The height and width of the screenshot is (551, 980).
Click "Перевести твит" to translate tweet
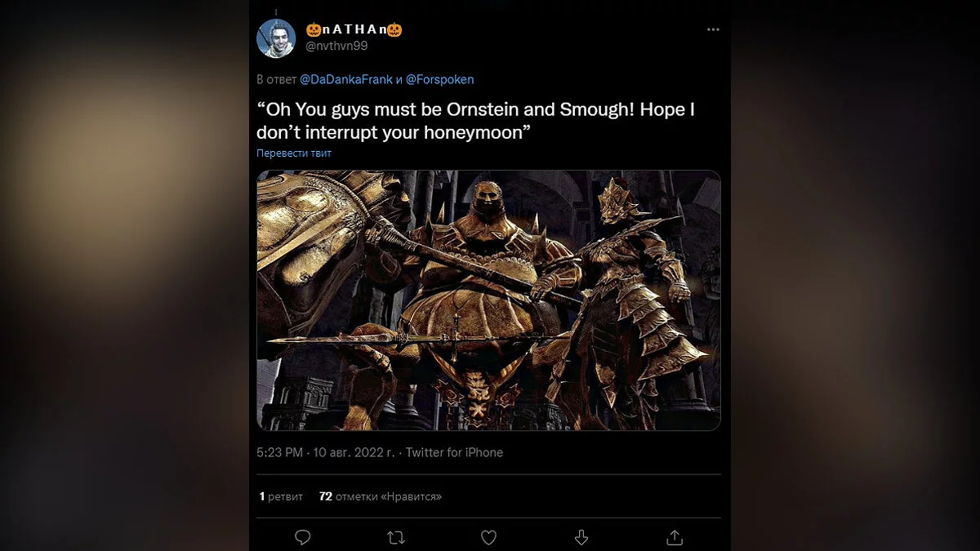pos(294,153)
